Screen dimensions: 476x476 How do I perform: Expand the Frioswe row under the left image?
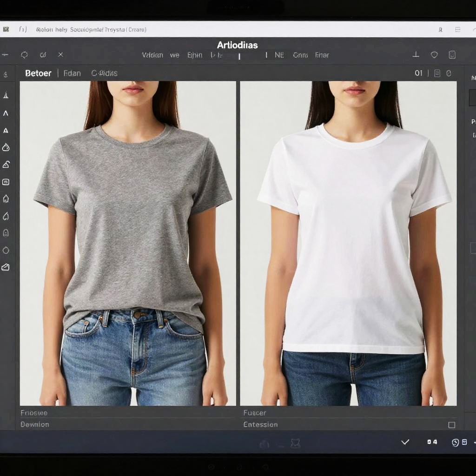click(x=34, y=413)
